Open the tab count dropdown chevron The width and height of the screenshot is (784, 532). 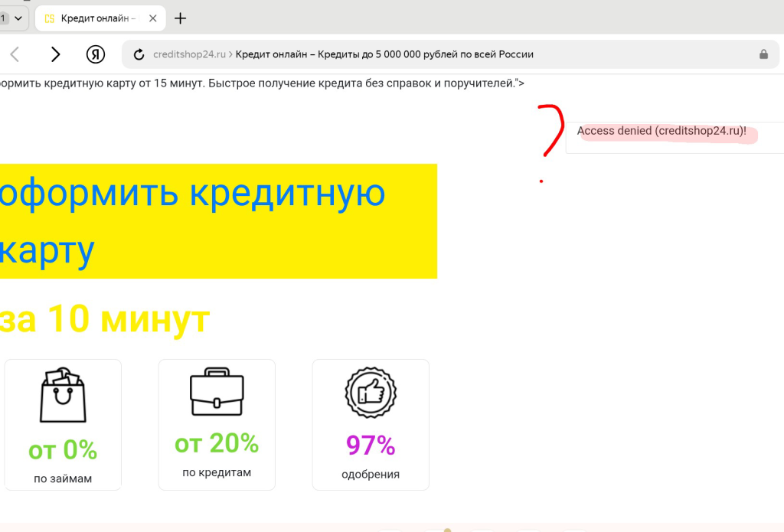coord(18,18)
